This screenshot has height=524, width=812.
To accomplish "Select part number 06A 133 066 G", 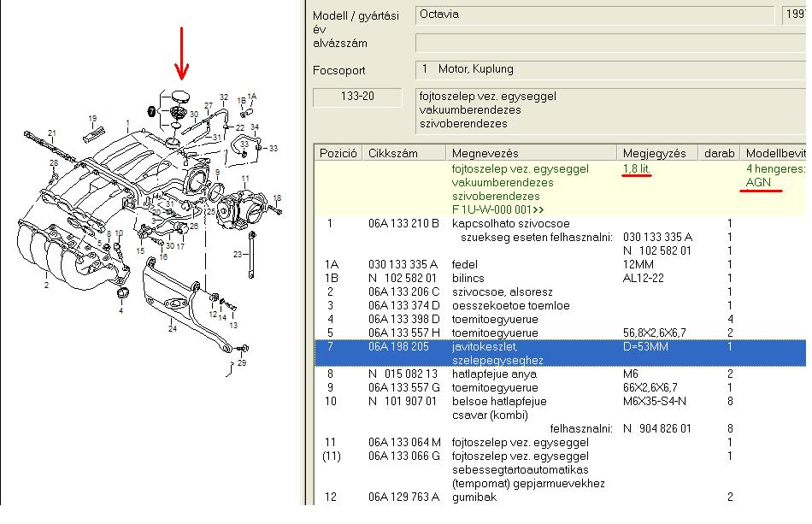I will click(404, 456).
